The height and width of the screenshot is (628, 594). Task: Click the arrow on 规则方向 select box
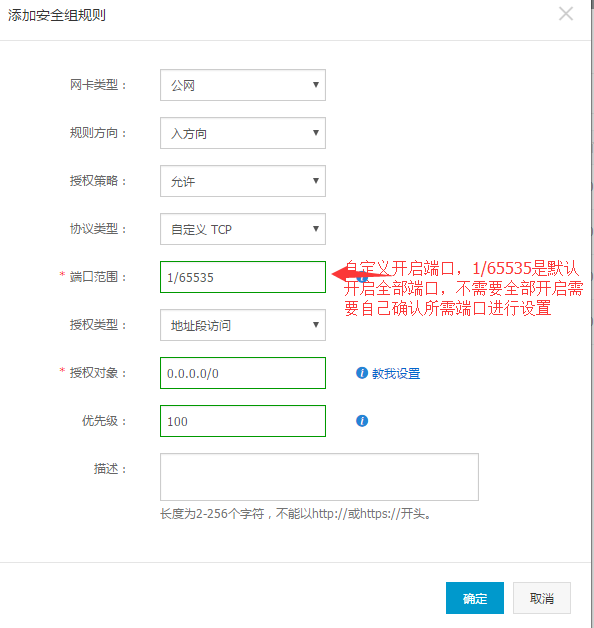click(x=316, y=133)
